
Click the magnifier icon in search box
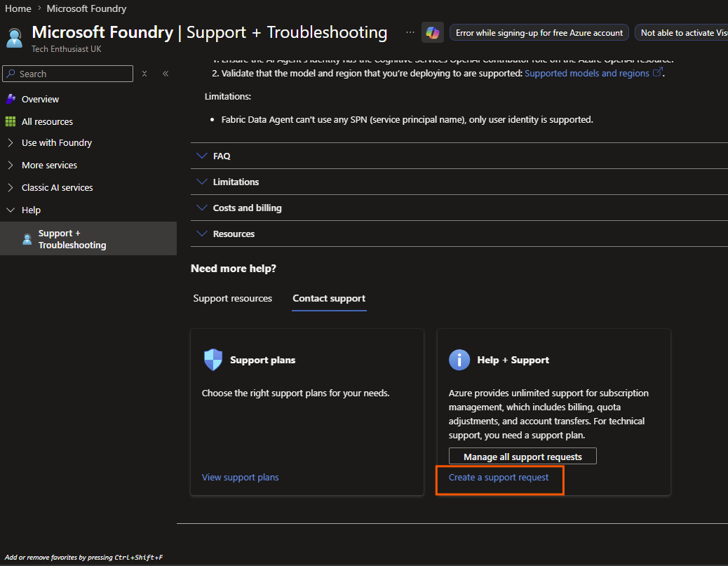tap(11, 74)
